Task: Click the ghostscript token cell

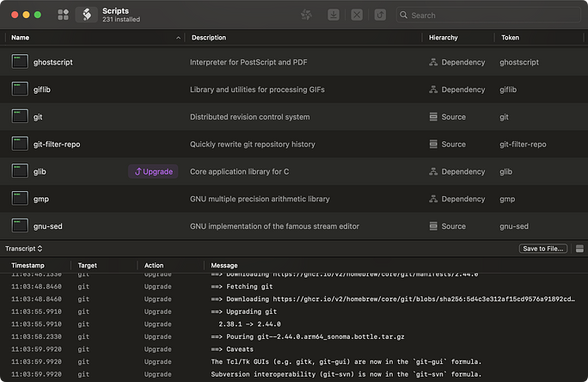Action: [x=519, y=62]
